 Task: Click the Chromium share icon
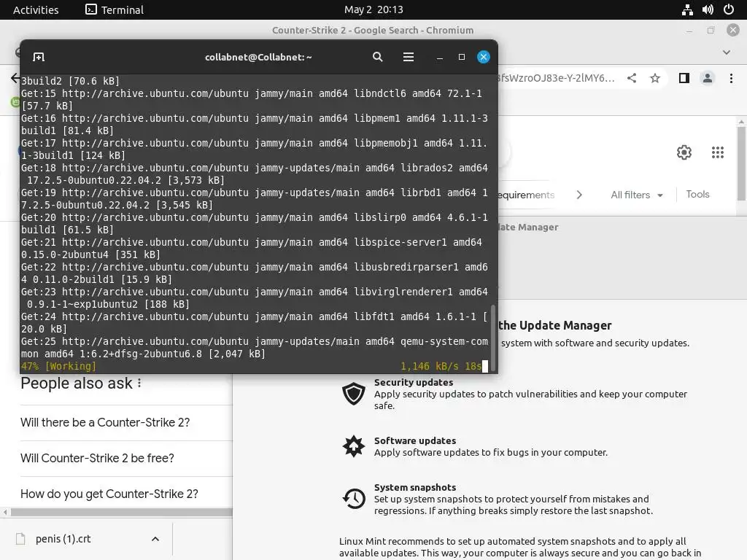pyautogui.click(x=632, y=78)
